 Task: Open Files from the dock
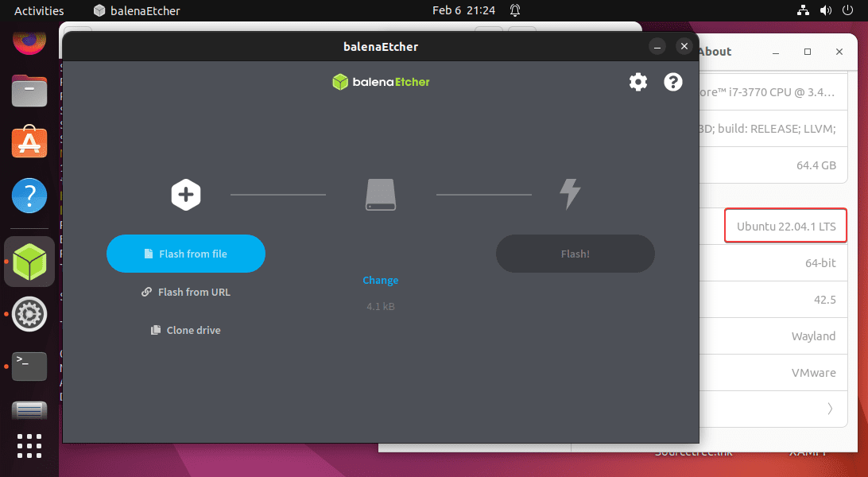pos(29,91)
